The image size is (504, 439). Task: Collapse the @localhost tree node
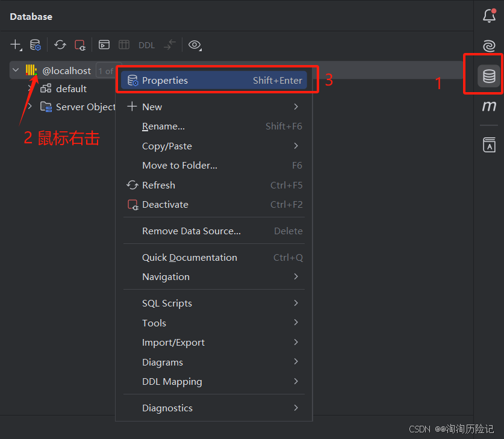tap(15, 70)
